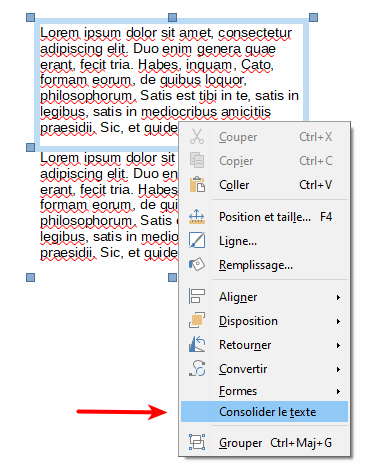Viewport: 371px width, 475px height.
Task: Click the Ligne pen icon
Action: [x=197, y=241]
